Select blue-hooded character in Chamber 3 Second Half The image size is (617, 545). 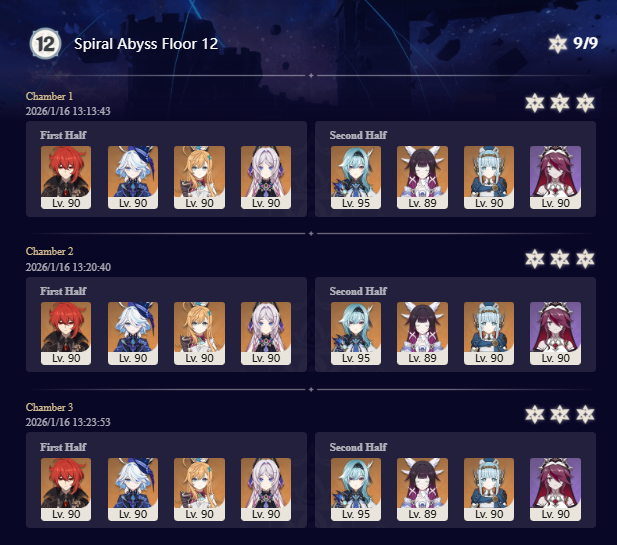click(489, 489)
